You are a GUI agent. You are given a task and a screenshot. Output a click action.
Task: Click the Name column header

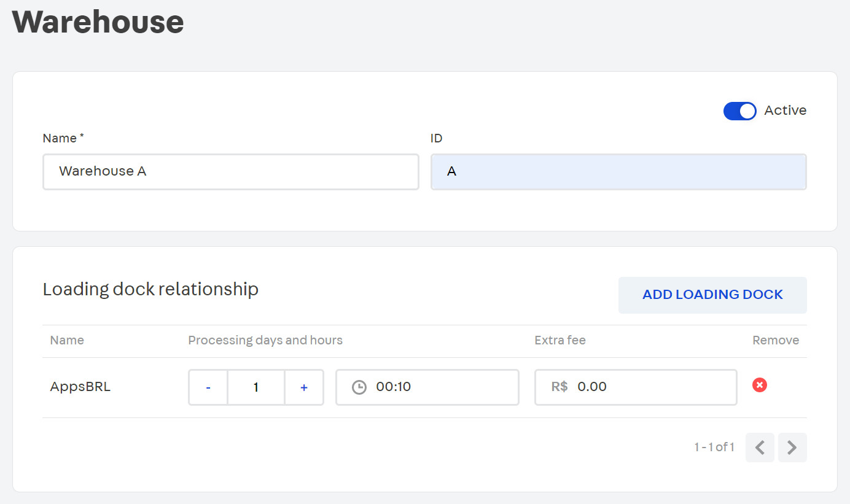pos(66,340)
